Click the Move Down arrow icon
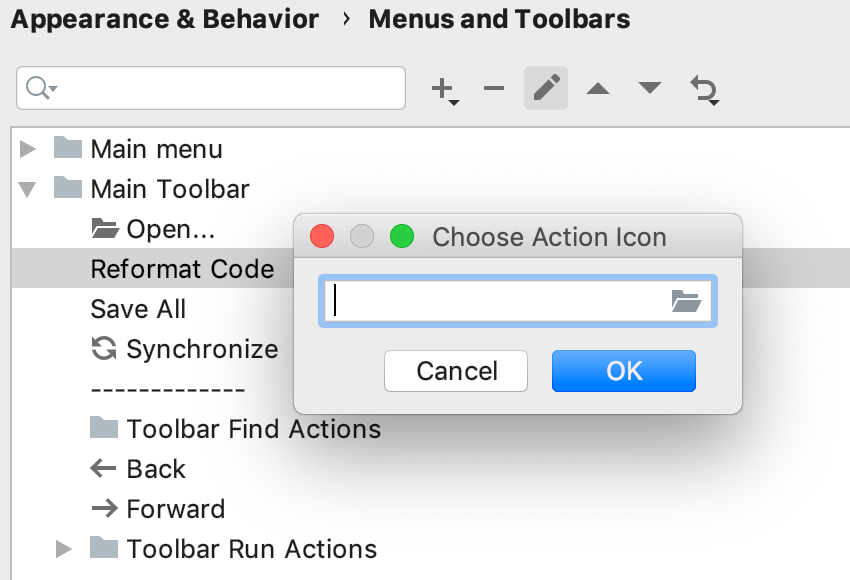The width and height of the screenshot is (850, 580). 649,88
